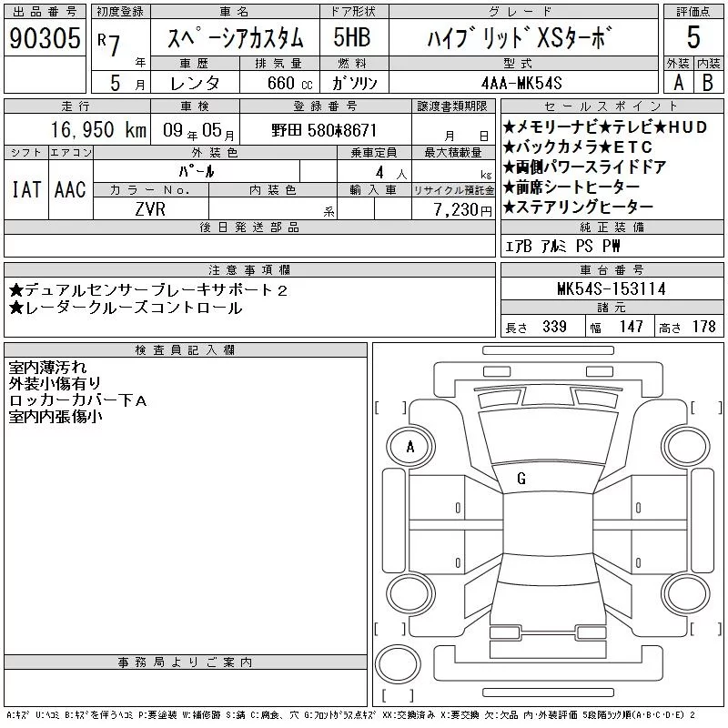Select the car name "スペーシアカスタム"

(x=236, y=38)
